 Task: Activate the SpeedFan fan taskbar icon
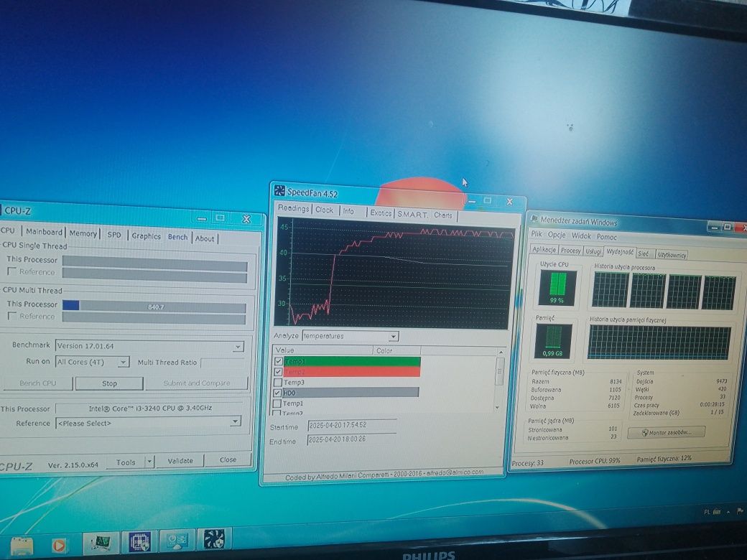(214, 539)
